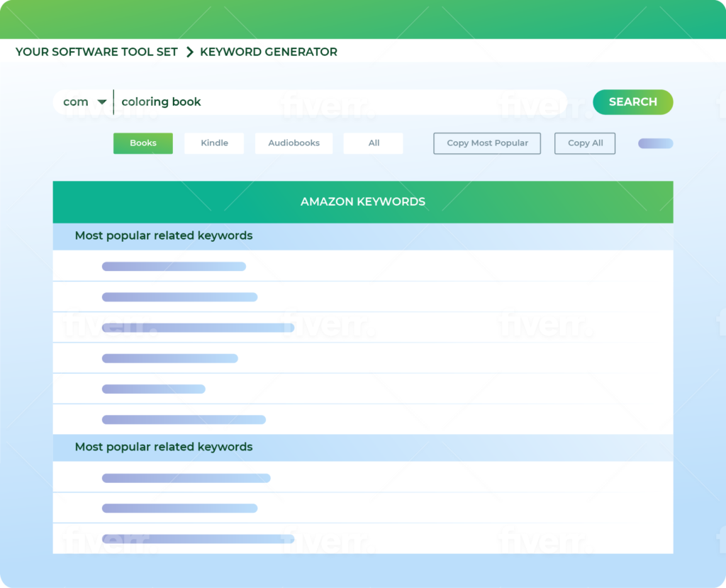Click the breadcrumb chevron arrow icon
The height and width of the screenshot is (588, 726).
point(189,52)
